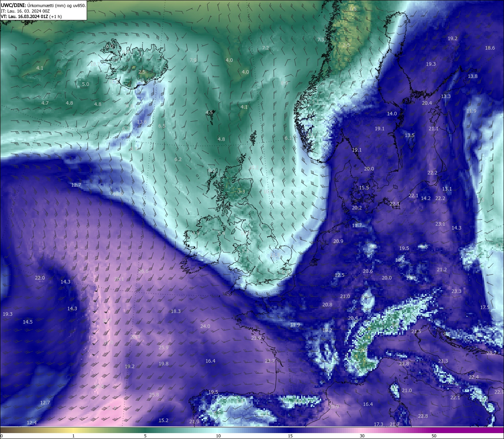This screenshot has width=504, height=439.
Task: Click the 6.2 value label
Action: (178, 159)
